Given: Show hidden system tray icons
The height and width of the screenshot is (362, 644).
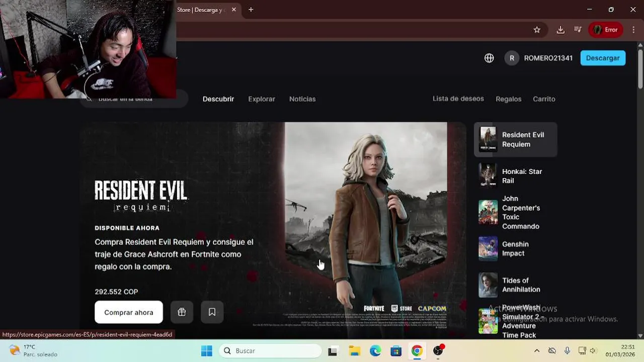Looking at the screenshot, I should [537, 351].
